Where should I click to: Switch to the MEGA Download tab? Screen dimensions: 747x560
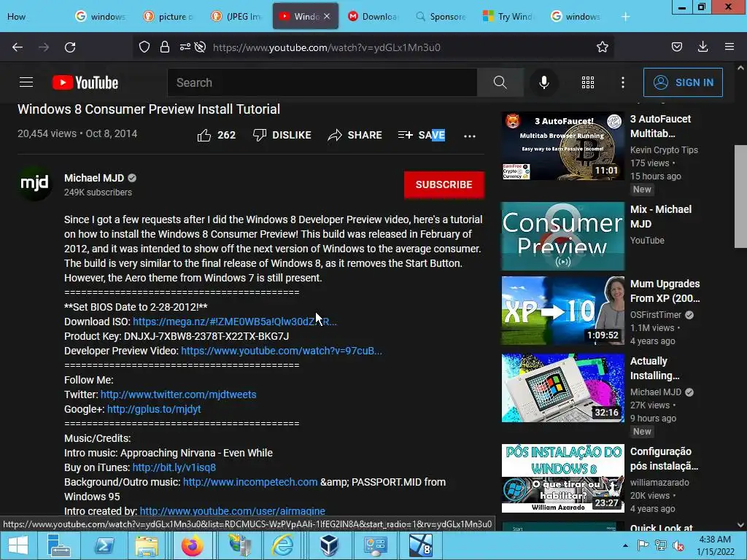(x=373, y=16)
